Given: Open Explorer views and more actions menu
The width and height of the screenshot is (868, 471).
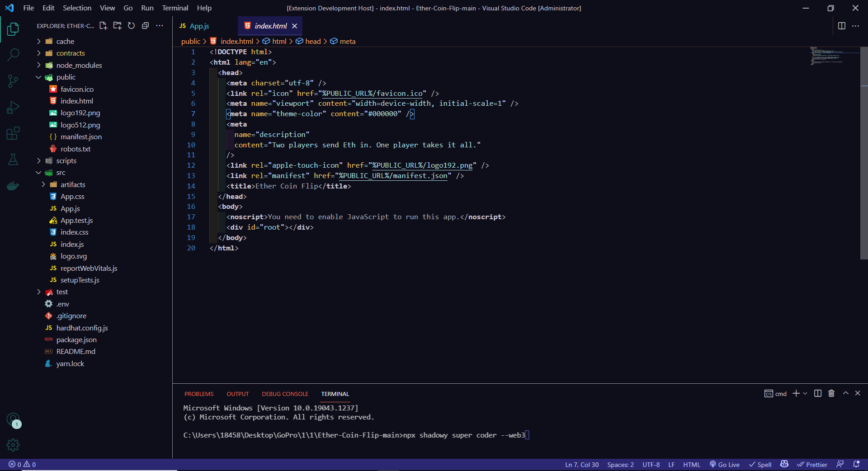Looking at the screenshot, I should tap(160, 26).
